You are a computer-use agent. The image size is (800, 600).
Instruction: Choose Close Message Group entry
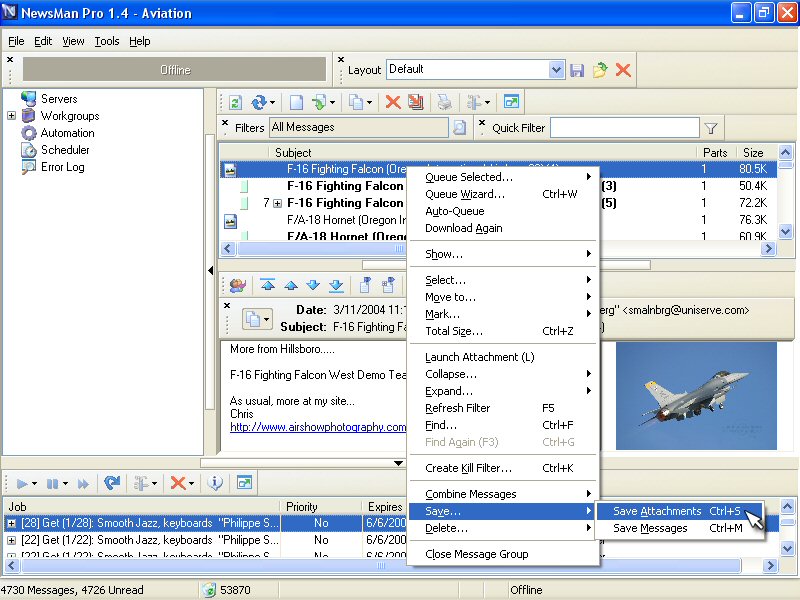point(502,554)
